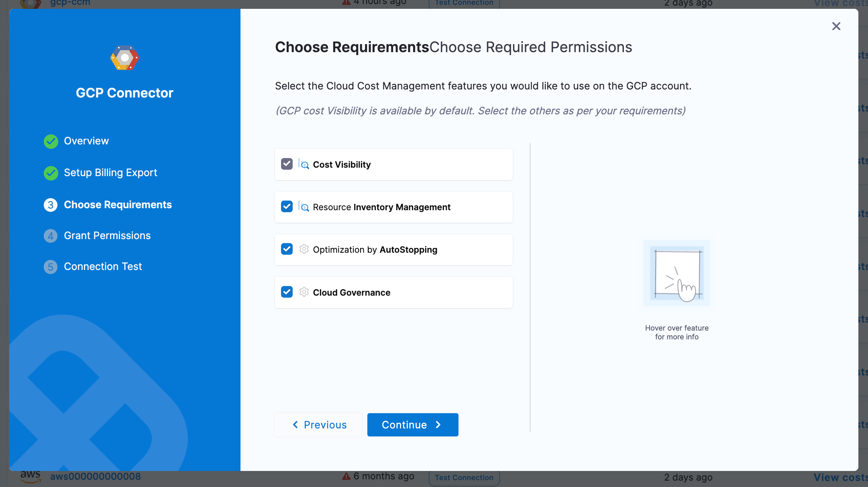Viewport: 868px width, 487px height.
Task: Select the Connection Test step
Action: [103, 267]
